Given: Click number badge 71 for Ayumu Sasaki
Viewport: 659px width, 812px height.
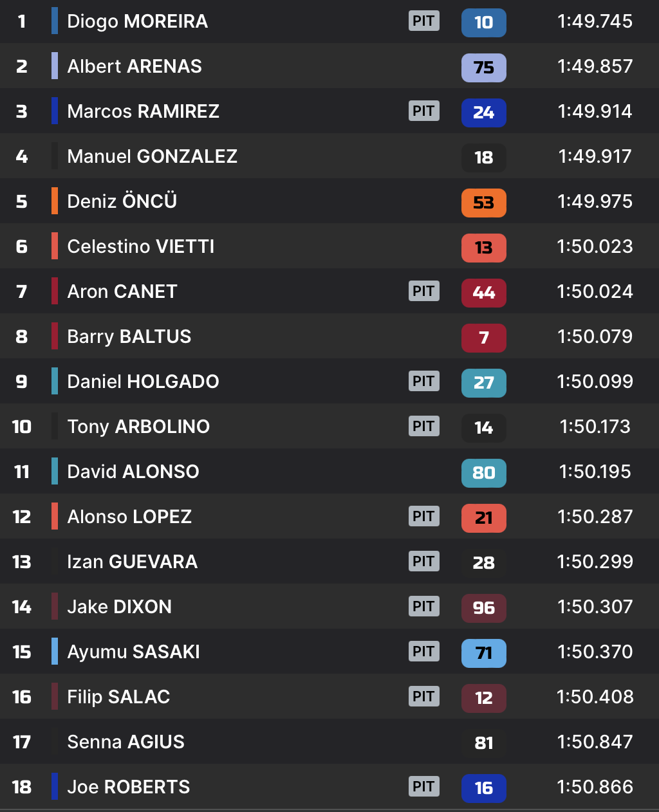Looking at the screenshot, I should pos(483,653).
